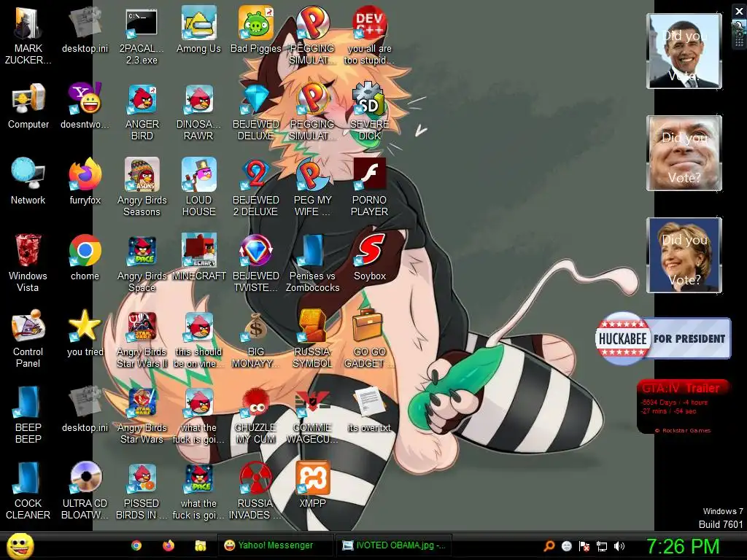747x560 pixels.
Task: Select the Network desktop icon
Action: click(x=28, y=182)
